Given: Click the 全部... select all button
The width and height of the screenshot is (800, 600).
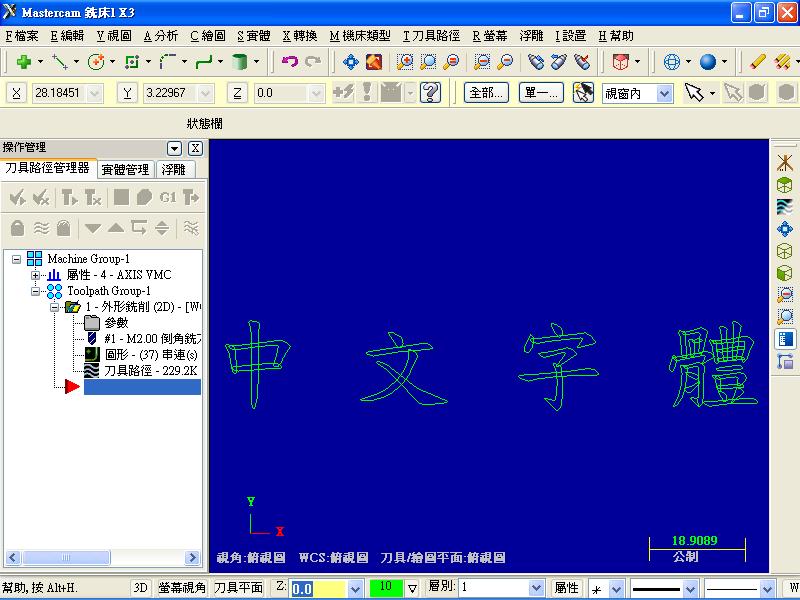Looking at the screenshot, I should pos(486,93).
